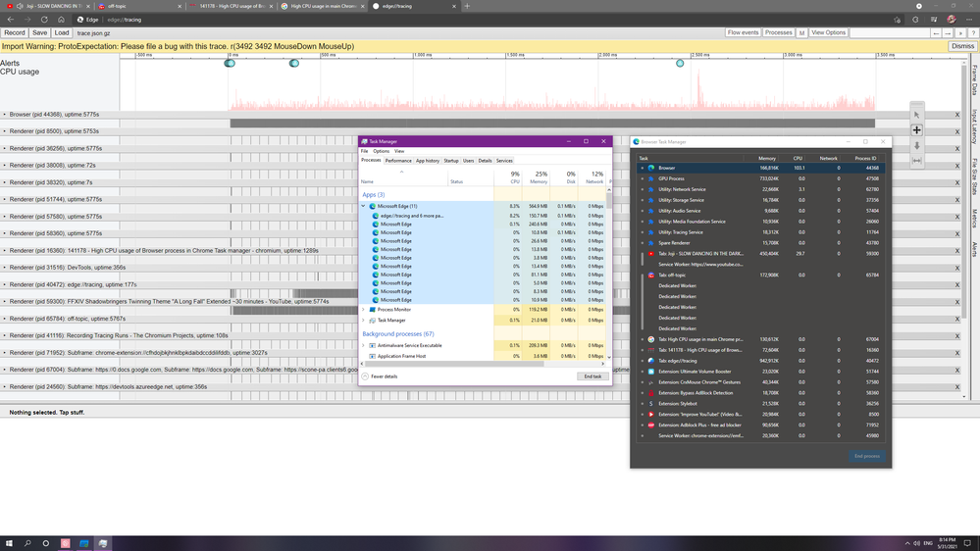Viewport: 980px width, 551px height.
Task: Open the Processes dropdown in tracing
Action: coord(778,32)
